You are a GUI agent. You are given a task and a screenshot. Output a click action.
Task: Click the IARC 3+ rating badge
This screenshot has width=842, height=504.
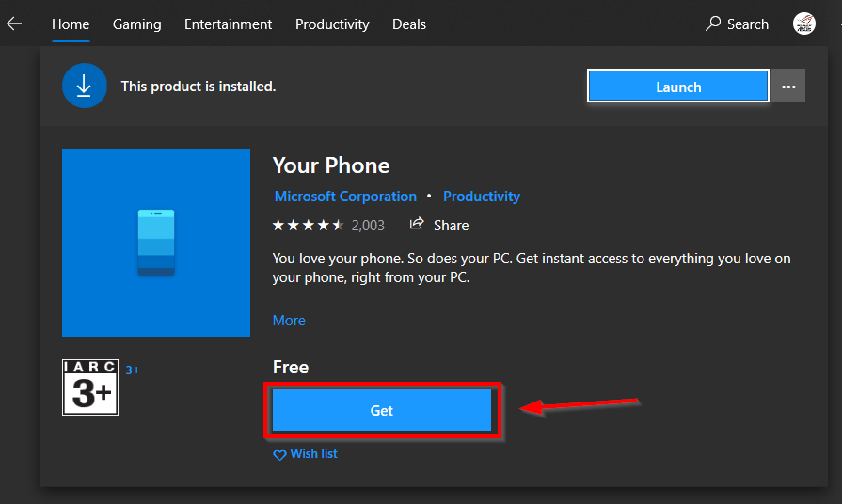coord(90,387)
